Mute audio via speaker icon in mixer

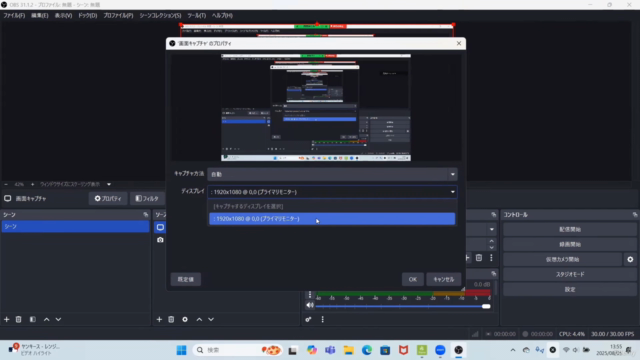(310, 305)
